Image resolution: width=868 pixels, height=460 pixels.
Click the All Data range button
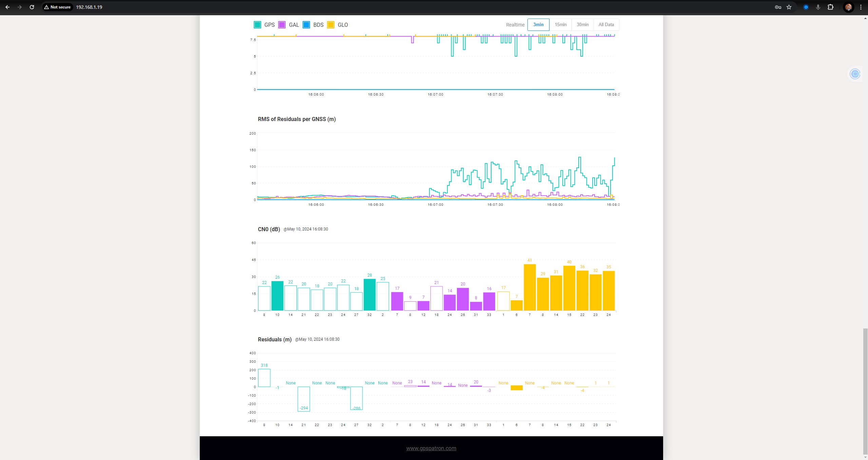tap(606, 24)
